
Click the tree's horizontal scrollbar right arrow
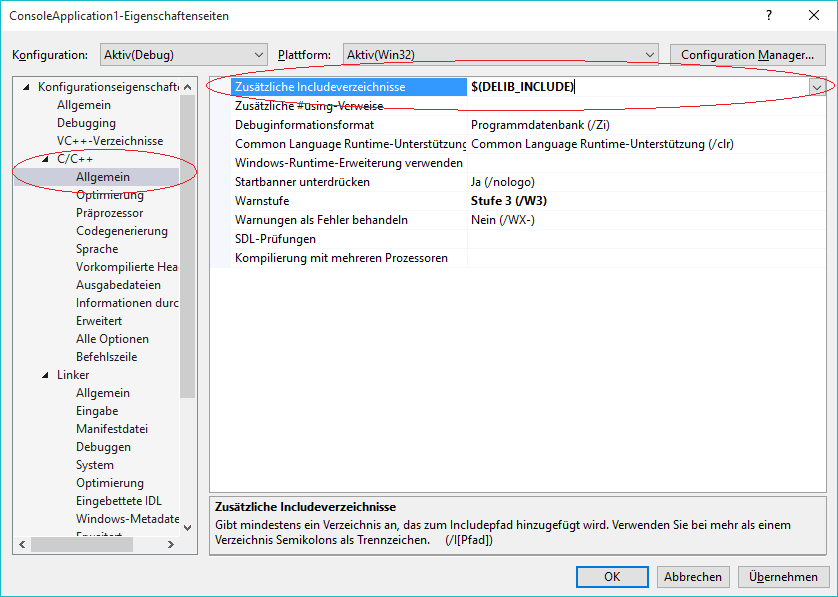[x=169, y=545]
